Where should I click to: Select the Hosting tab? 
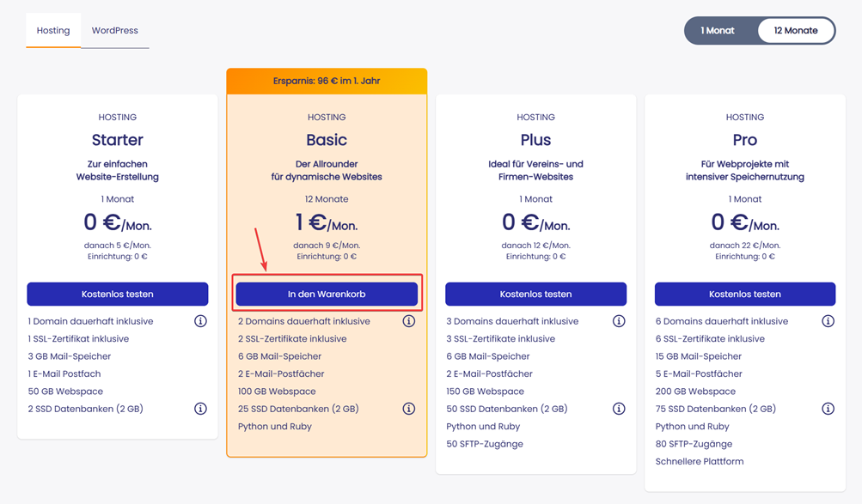tap(53, 30)
